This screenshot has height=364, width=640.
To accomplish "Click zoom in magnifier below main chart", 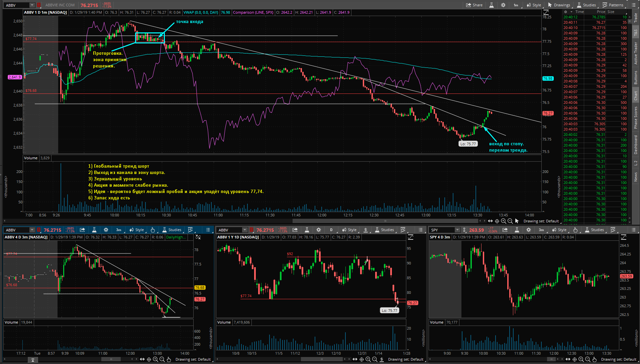I will pyautogui.click(x=504, y=221).
